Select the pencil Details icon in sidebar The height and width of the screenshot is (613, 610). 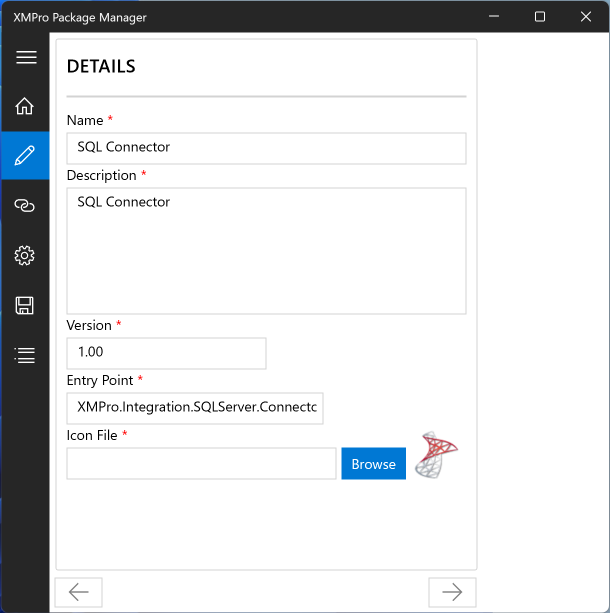click(25, 155)
